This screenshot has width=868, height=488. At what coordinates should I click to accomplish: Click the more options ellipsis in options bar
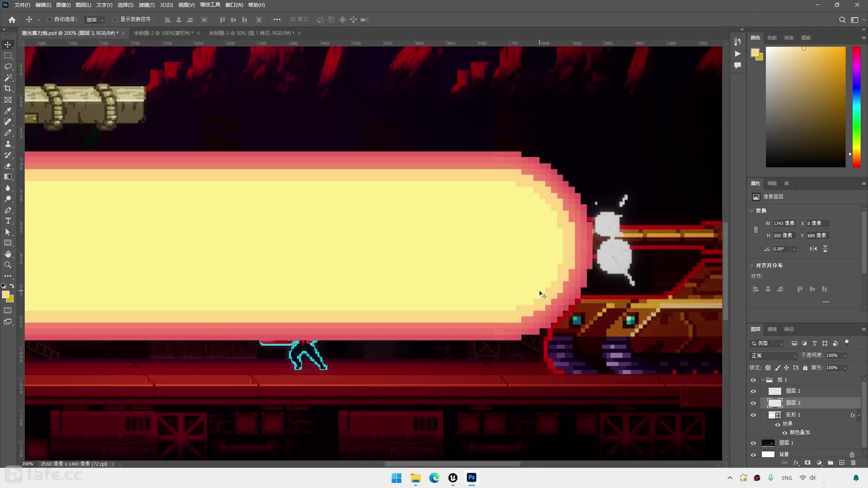(277, 20)
